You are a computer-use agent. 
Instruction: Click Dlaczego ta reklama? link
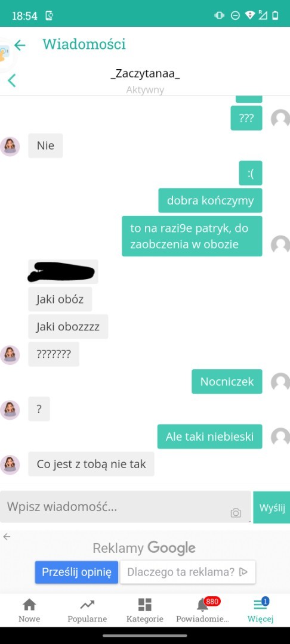pos(187,572)
